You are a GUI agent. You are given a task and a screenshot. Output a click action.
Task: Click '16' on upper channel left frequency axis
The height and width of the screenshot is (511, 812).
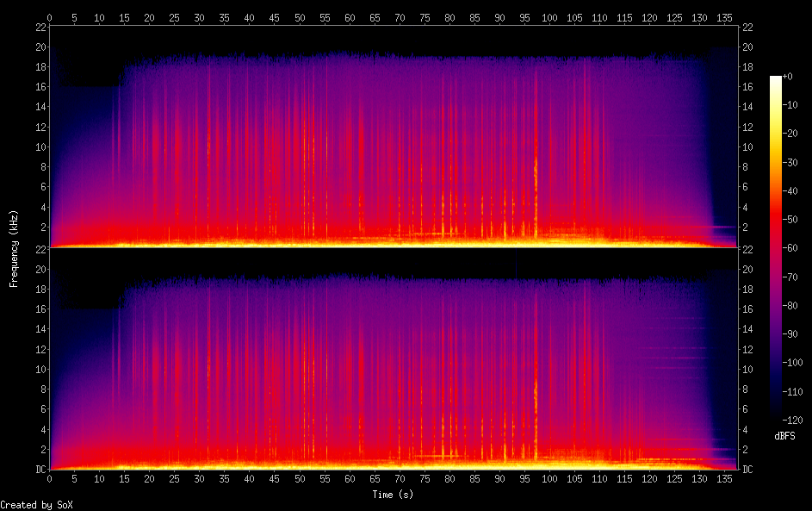(x=40, y=86)
